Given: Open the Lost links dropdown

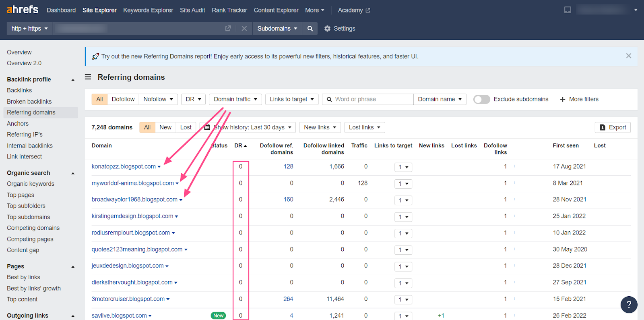Looking at the screenshot, I should pyautogui.click(x=365, y=127).
